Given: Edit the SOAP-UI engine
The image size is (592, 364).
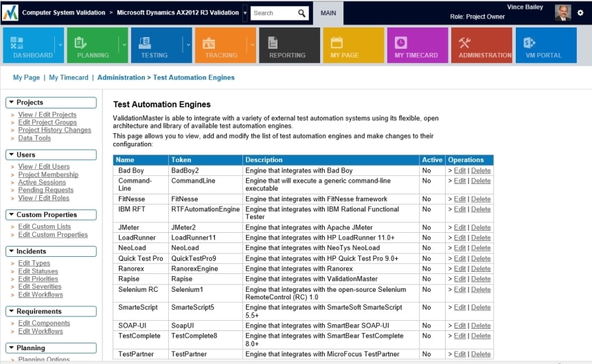Looking at the screenshot, I should click(459, 326).
